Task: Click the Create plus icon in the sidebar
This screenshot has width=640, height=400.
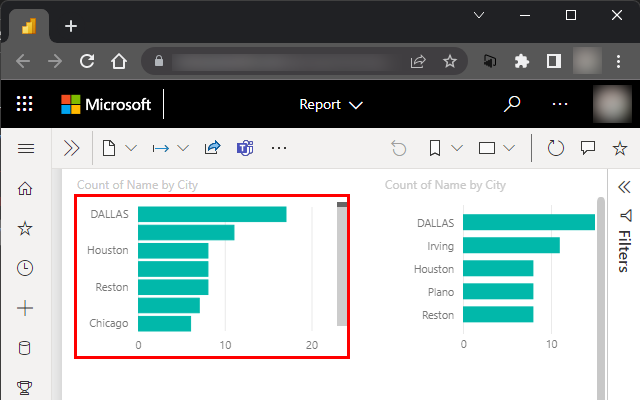Action: 26,308
